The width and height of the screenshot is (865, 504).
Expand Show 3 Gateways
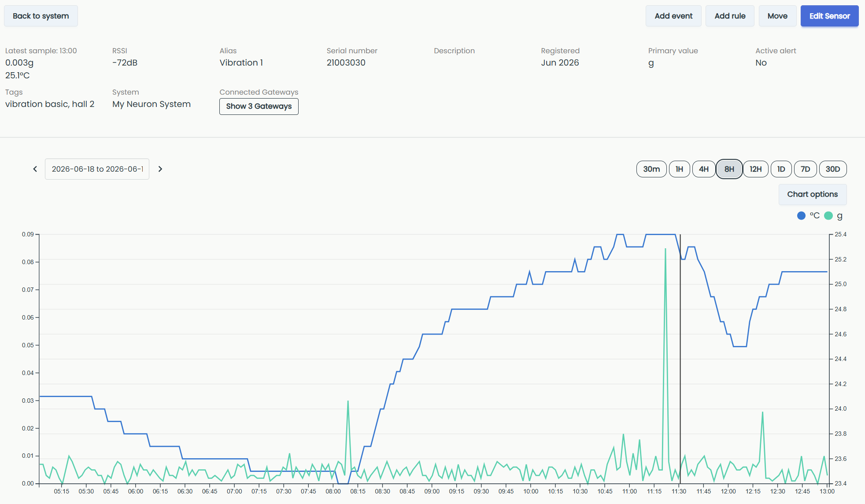[x=259, y=107]
